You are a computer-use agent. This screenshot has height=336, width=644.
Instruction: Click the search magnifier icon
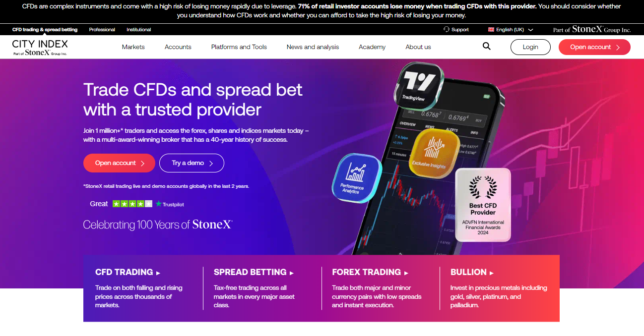[486, 46]
